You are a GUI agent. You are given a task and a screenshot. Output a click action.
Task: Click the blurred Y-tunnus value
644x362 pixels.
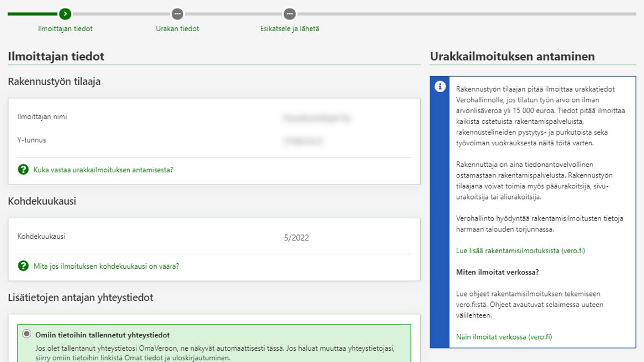[x=304, y=141]
